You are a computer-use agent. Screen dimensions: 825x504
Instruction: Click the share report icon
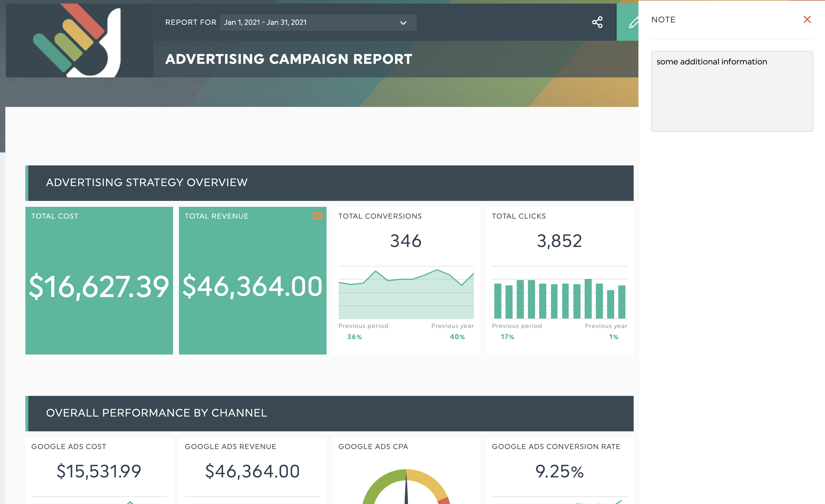pos(597,22)
